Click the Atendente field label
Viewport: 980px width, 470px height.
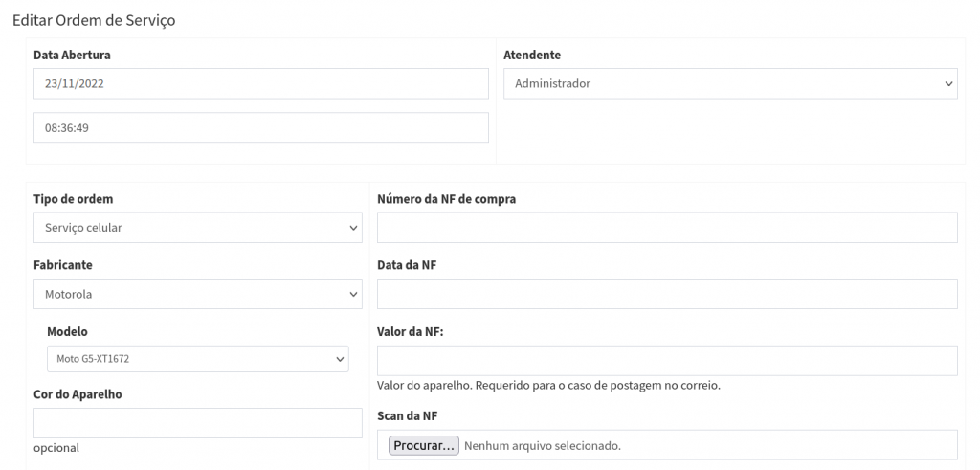(x=532, y=55)
